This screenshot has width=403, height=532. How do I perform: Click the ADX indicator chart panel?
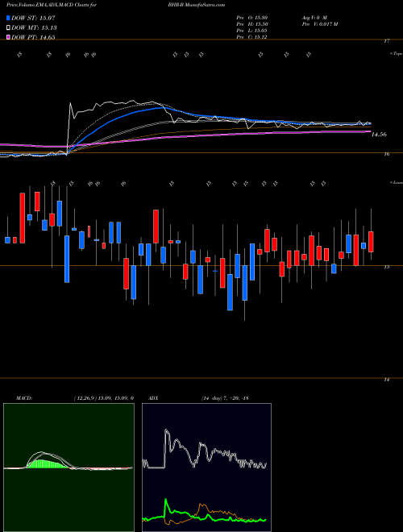pos(206,468)
